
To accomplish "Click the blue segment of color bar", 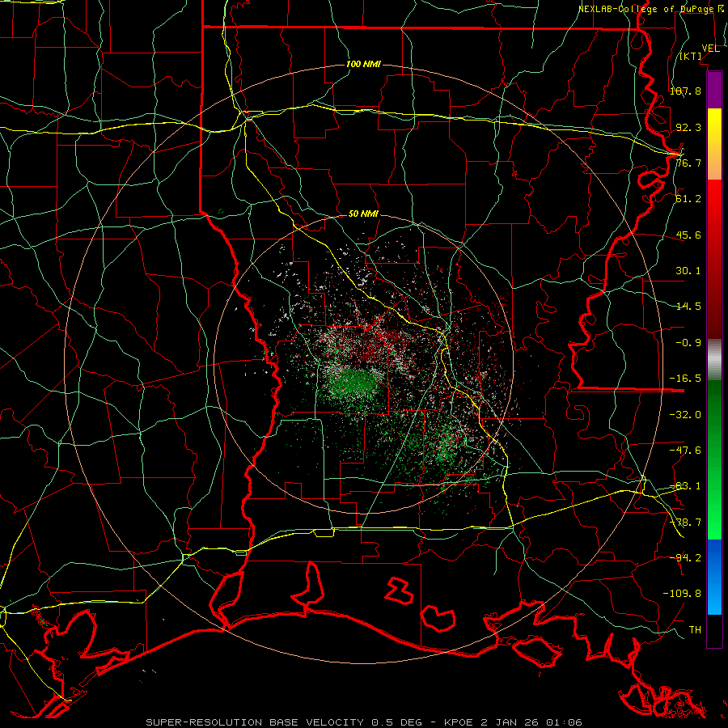I will pos(714,577).
